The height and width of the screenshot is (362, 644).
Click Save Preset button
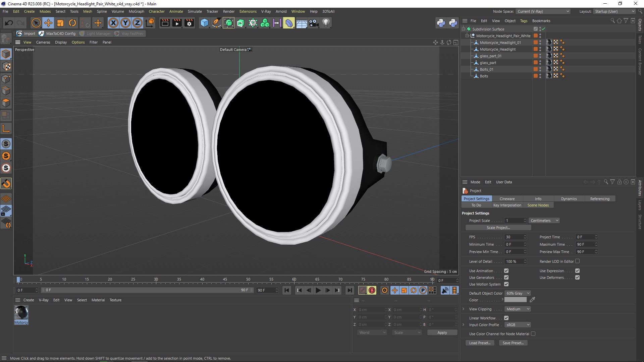click(513, 343)
